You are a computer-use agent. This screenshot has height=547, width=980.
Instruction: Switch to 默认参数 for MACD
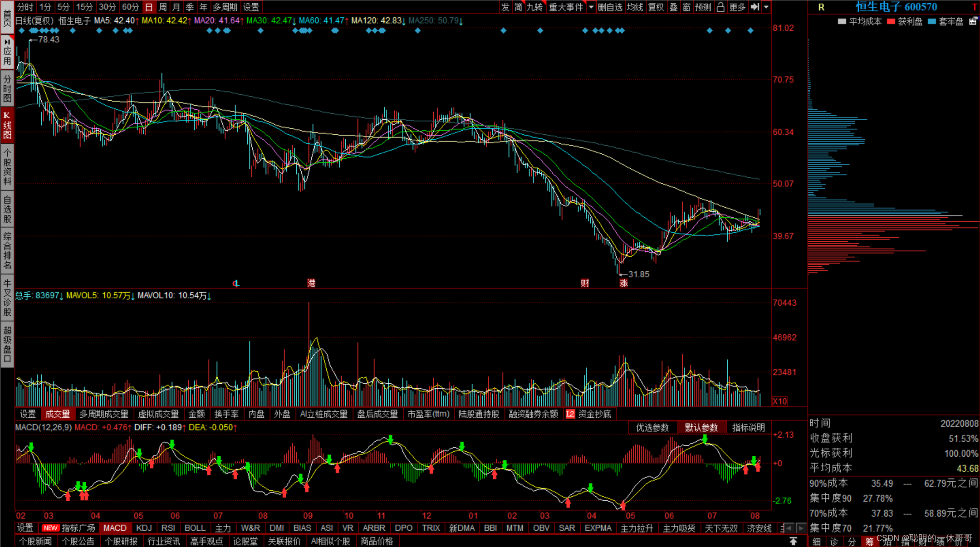(x=701, y=427)
